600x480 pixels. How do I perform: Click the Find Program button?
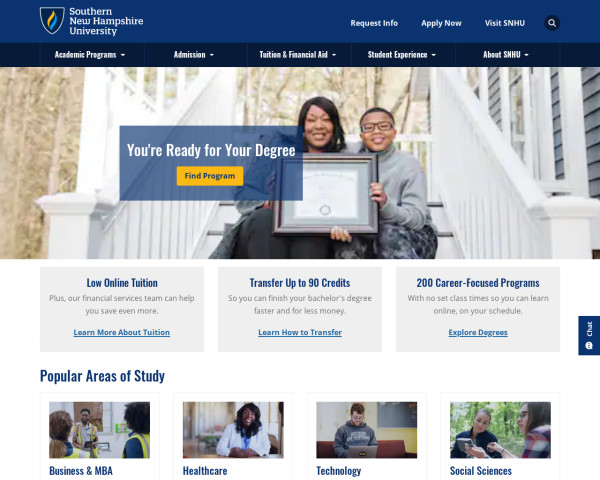point(210,176)
